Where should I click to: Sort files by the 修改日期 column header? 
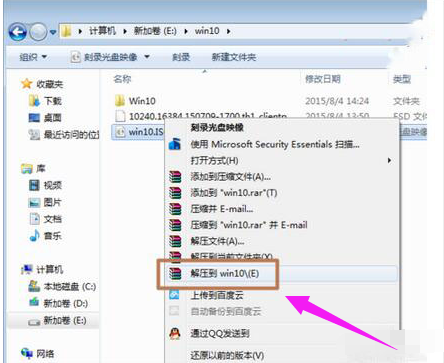(323, 79)
